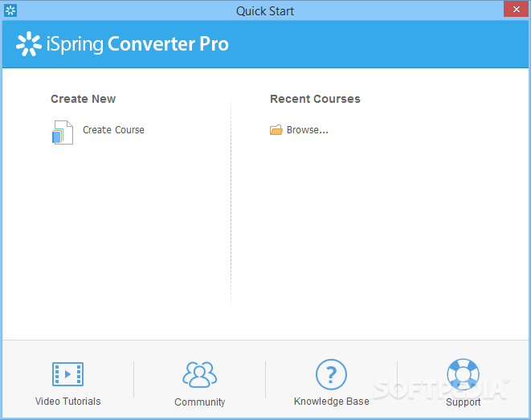
Task: Click the Support lifebuoy icon
Action: 463,374
